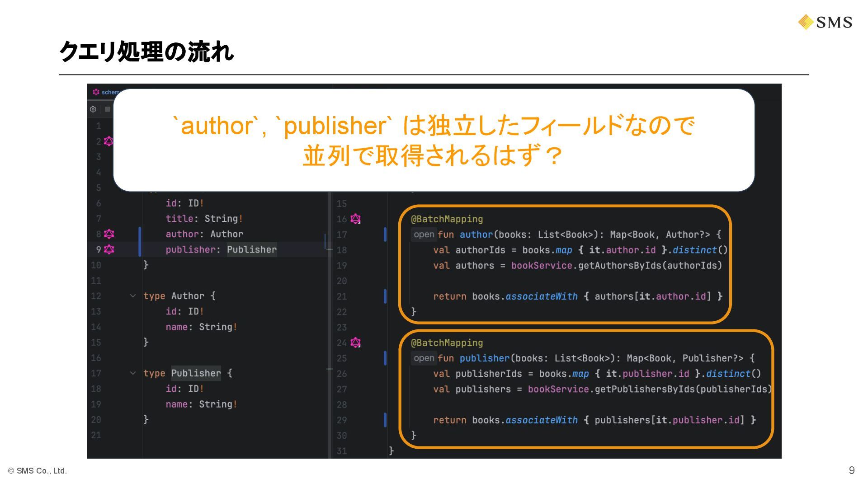This screenshot has height=488, width=868.
Task: Click the GraphQL gutter icon beside 'publisher: Publisher'
Action: tap(109, 249)
